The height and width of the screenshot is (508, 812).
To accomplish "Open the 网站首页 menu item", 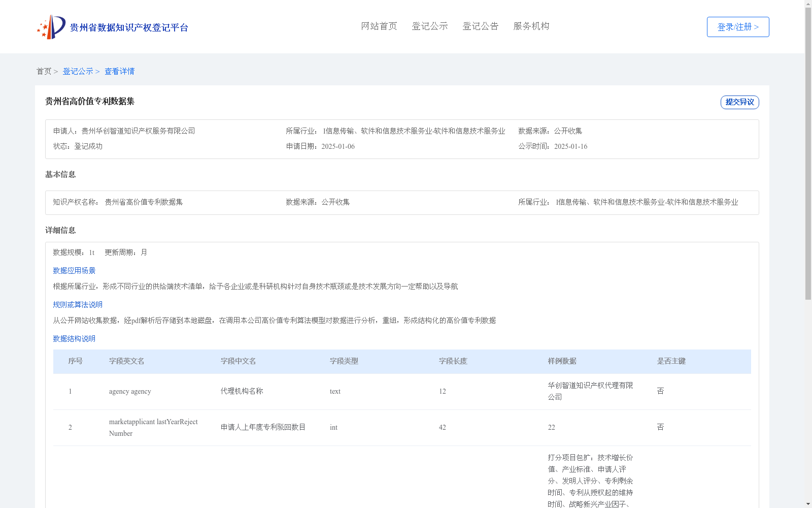I will 379,26.
